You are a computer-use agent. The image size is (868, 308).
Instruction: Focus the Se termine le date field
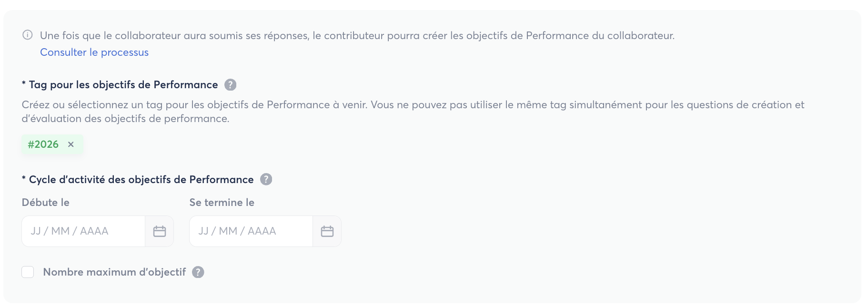pyautogui.click(x=251, y=231)
